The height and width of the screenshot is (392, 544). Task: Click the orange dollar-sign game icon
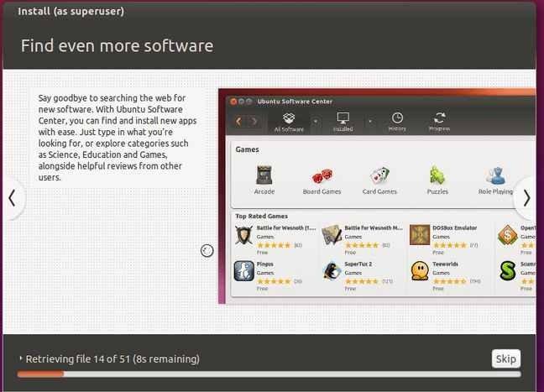tap(508, 235)
